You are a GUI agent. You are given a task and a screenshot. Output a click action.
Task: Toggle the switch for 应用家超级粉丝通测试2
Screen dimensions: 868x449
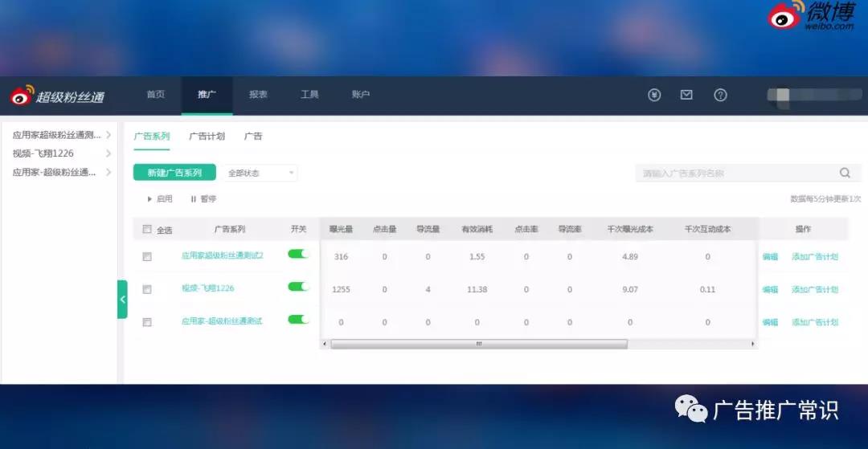point(298,254)
